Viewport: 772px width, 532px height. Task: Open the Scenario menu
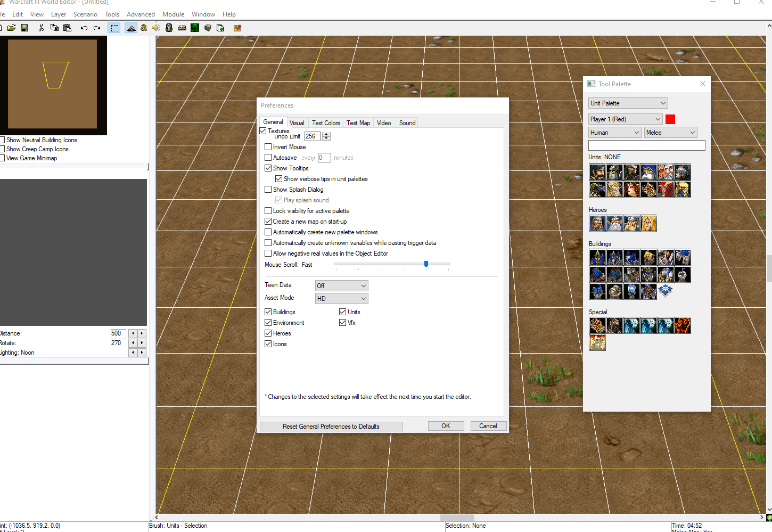click(85, 14)
